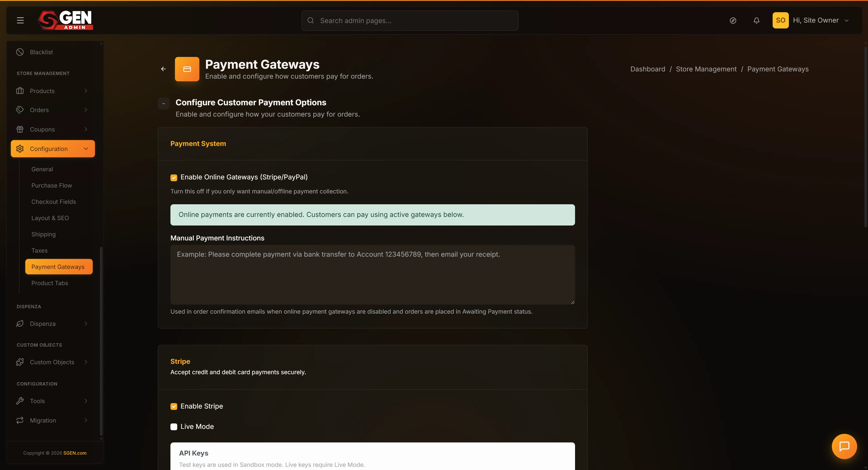Click the sidebar scroll up arrow
The image size is (868, 470).
101,43
